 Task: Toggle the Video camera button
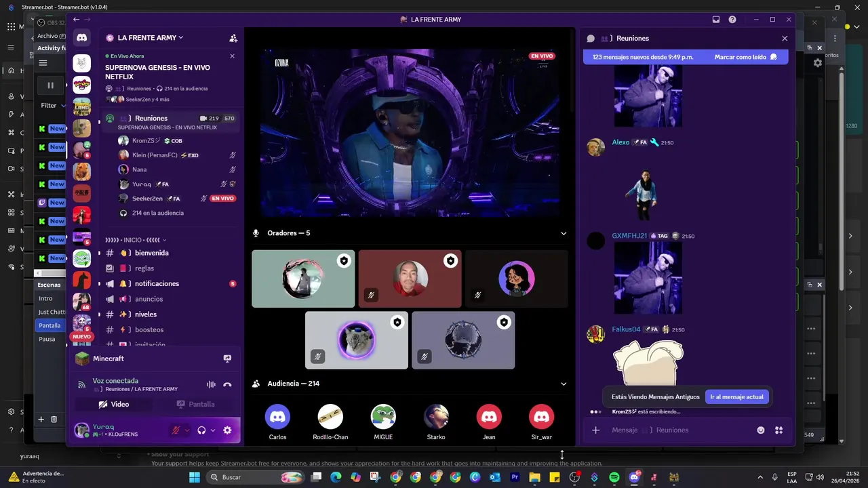pyautogui.click(x=113, y=404)
